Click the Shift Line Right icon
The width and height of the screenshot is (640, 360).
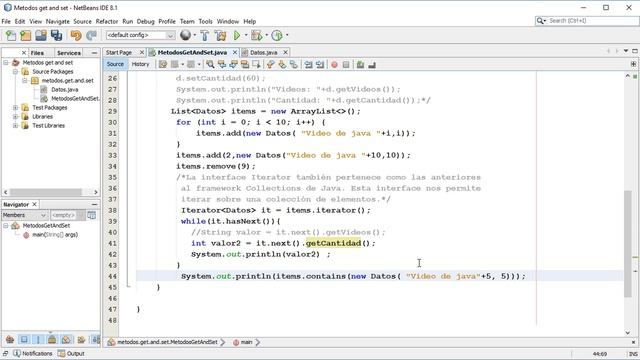320,64
